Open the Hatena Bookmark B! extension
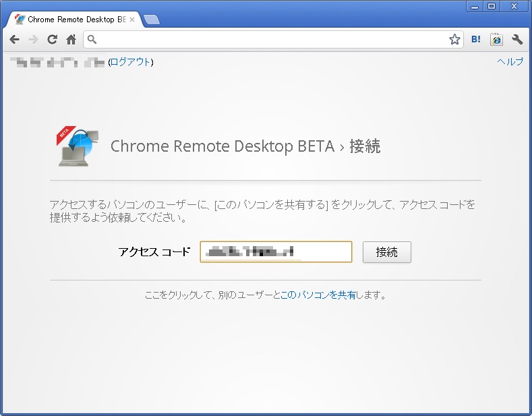The image size is (532, 416). 475,39
